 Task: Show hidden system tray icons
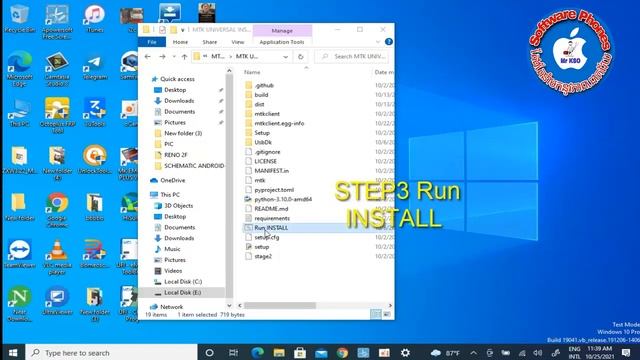(473, 353)
